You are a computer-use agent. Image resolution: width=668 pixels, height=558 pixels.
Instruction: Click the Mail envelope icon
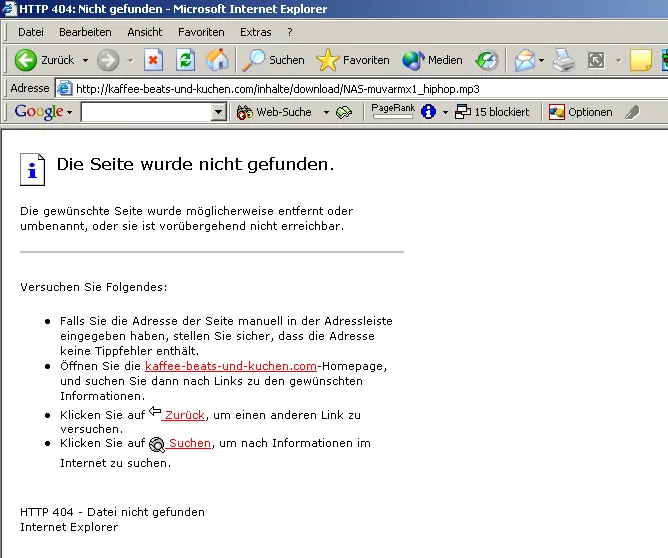pos(525,60)
